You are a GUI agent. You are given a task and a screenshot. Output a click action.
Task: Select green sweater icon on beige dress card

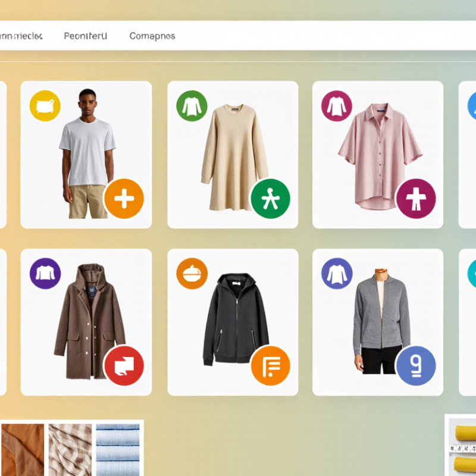192,106
